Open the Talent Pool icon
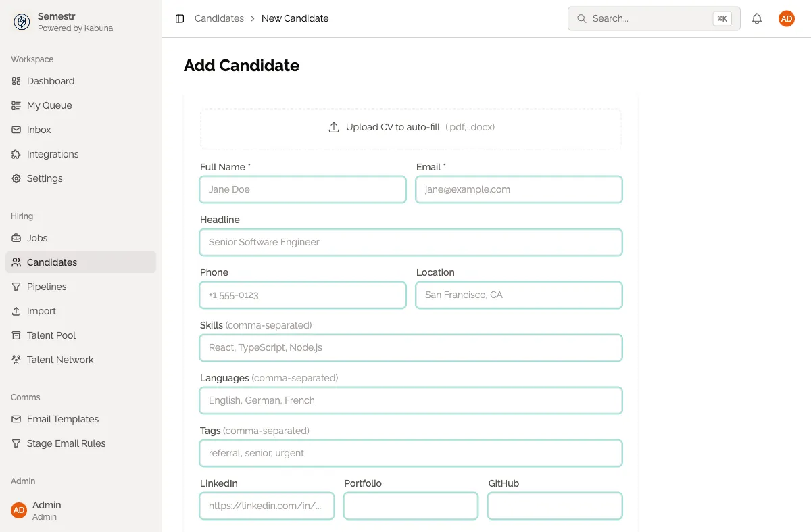 click(16, 335)
